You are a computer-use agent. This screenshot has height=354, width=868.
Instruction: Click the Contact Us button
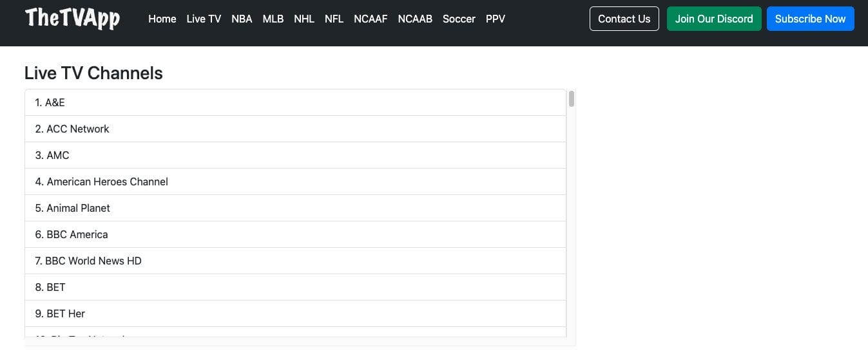coord(624,19)
